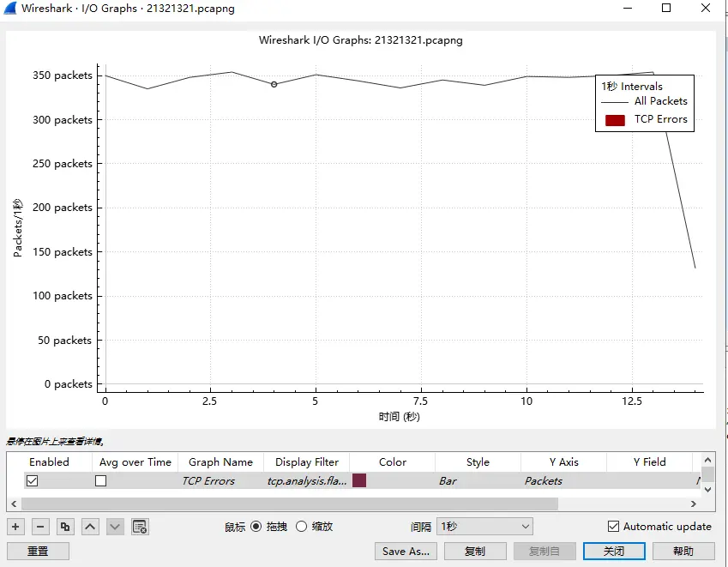
Task: Click the horizontal scrollbar right arrow
Action: click(693, 504)
